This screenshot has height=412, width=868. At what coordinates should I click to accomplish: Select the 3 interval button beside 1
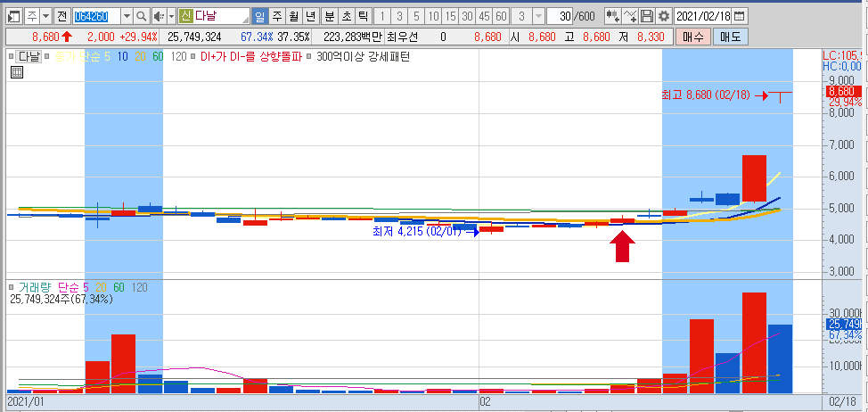399,17
